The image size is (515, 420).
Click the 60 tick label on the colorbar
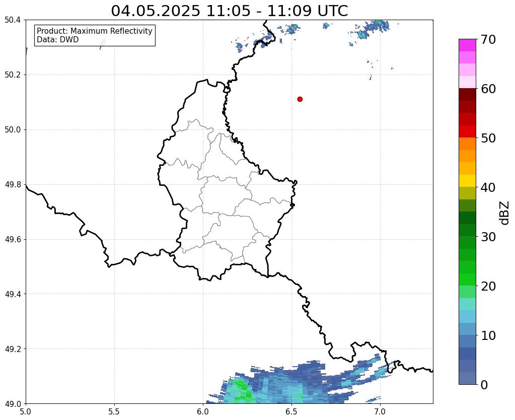488,89
